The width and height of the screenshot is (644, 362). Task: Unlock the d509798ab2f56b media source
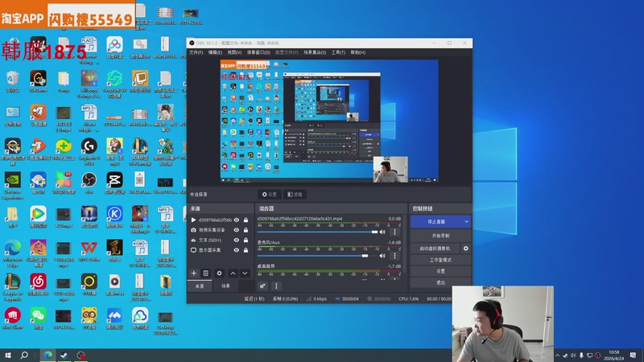[x=246, y=220]
